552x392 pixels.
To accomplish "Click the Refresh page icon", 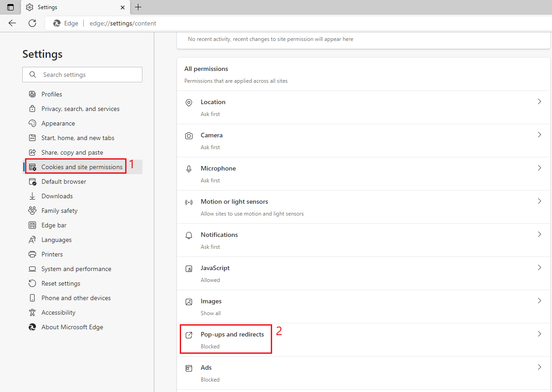I will (32, 23).
